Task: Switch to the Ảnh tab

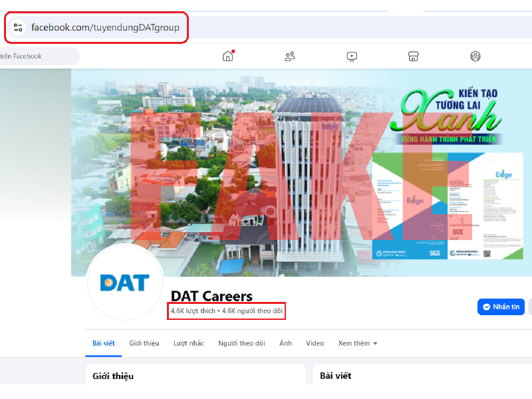Action: point(285,343)
